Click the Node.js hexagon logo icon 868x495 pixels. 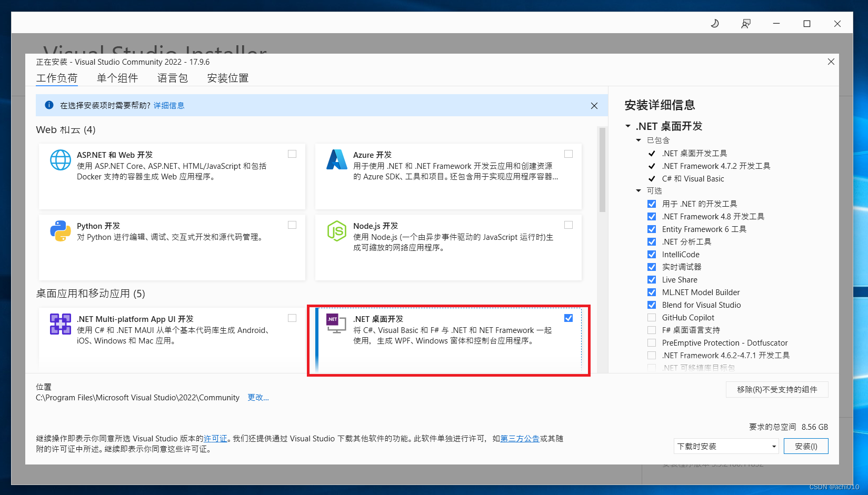[x=337, y=231]
